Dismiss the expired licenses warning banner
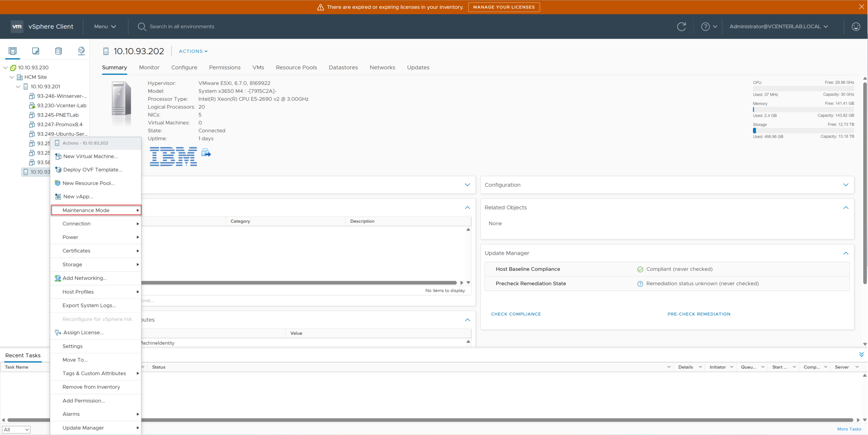Viewport: 868px width, 435px height. pos(861,7)
